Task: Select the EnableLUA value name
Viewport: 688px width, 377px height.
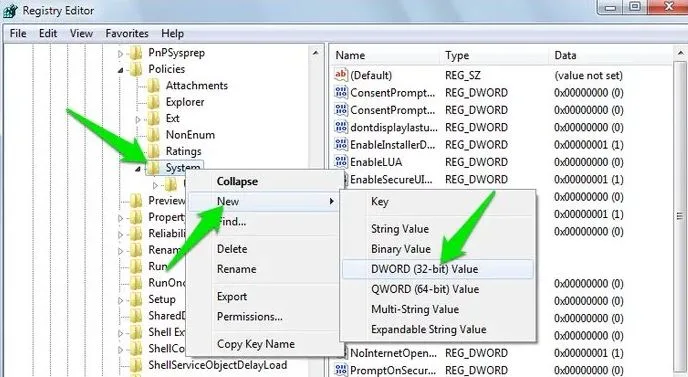Action: (x=376, y=162)
